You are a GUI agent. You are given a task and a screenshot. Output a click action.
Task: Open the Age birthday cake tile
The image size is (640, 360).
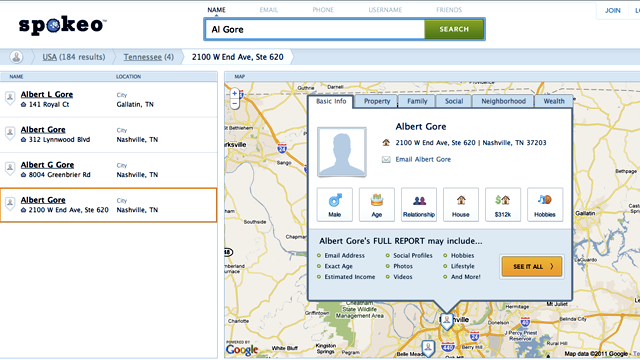click(x=377, y=204)
